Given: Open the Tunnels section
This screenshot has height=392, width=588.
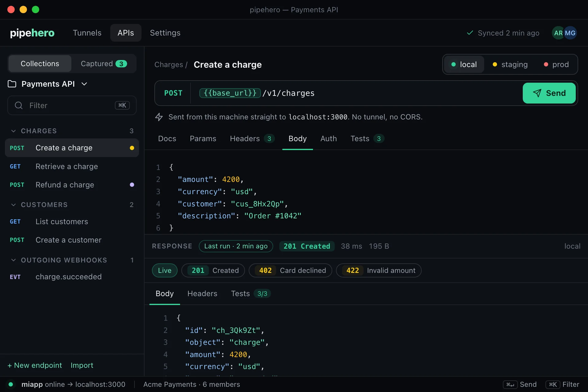Looking at the screenshot, I should click(87, 33).
